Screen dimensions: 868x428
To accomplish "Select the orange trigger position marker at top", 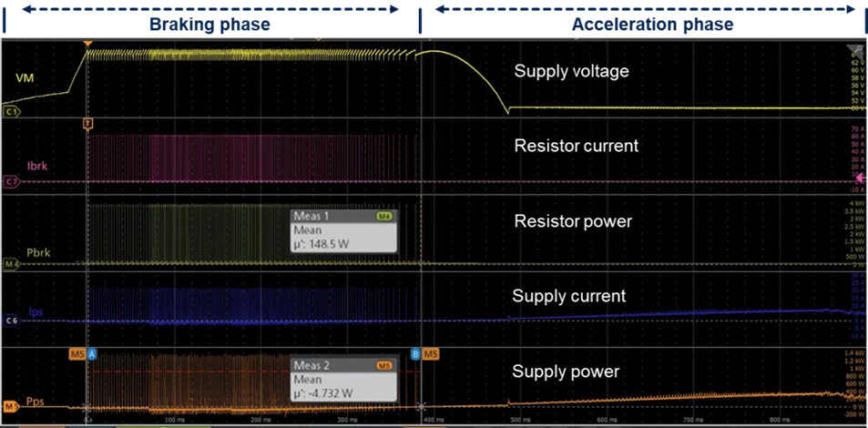I will pos(87,44).
